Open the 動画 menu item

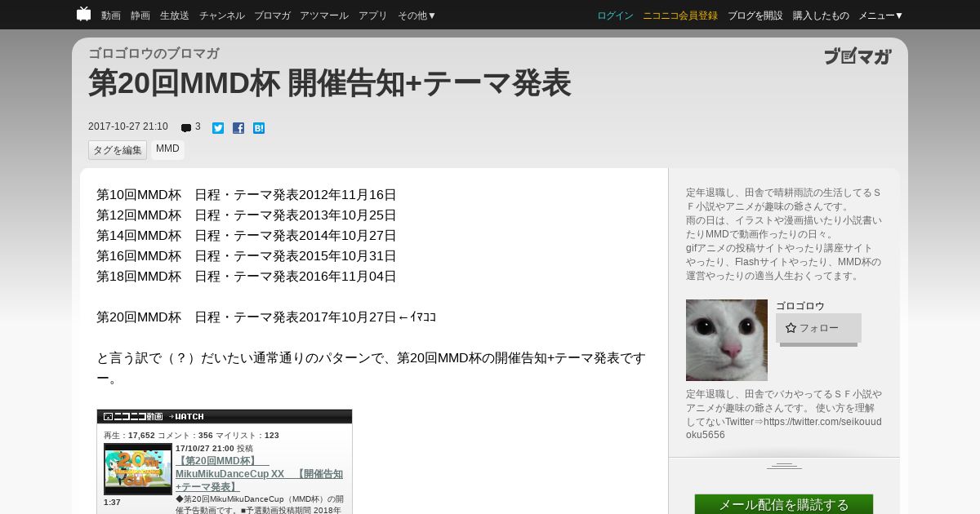tap(111, 16)
